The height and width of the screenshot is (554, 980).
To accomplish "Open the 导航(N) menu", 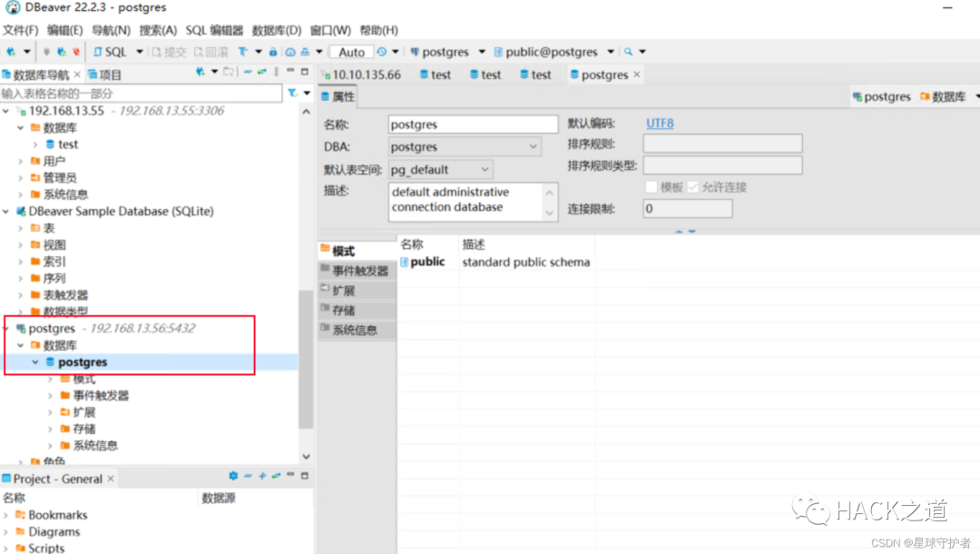I will click(x=111, y=30).
